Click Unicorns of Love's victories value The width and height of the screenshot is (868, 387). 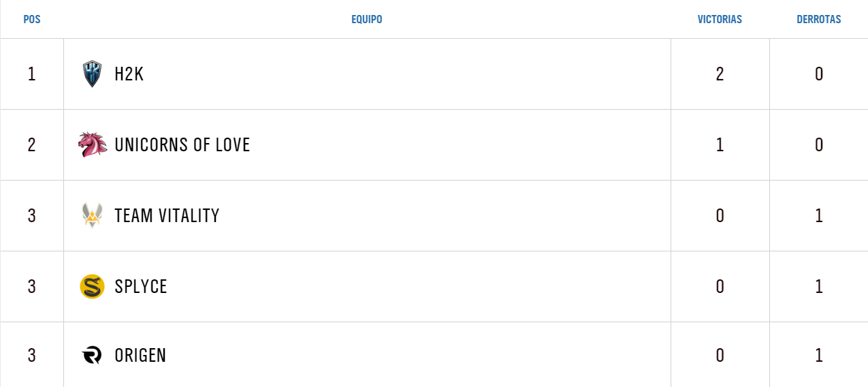point(720,144)
